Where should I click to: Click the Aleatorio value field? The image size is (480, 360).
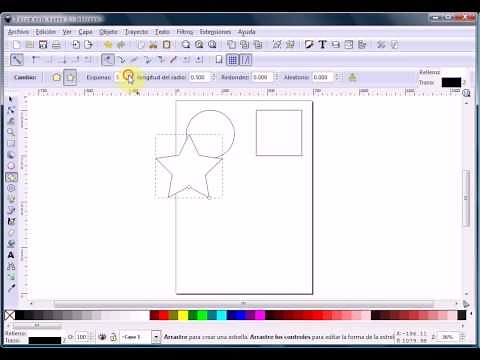(323, 77)
